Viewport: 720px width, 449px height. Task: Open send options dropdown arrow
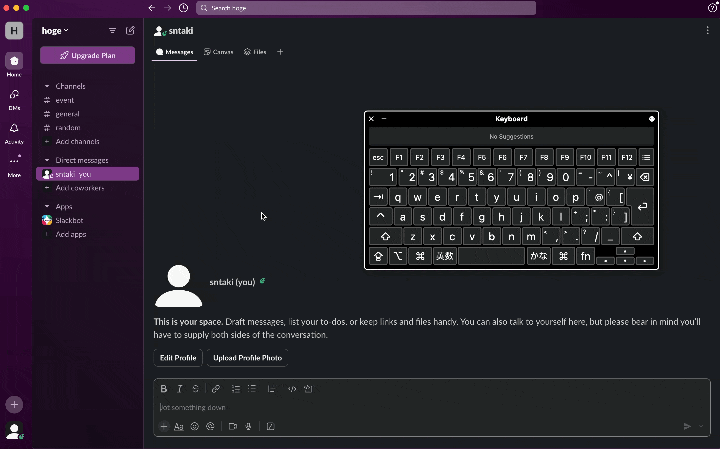click(x=701, y=427)
